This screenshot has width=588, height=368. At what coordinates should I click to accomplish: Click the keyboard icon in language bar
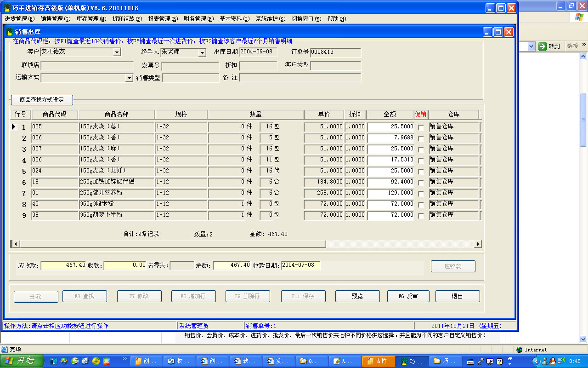pyautogui.click(x=470, y=362)
